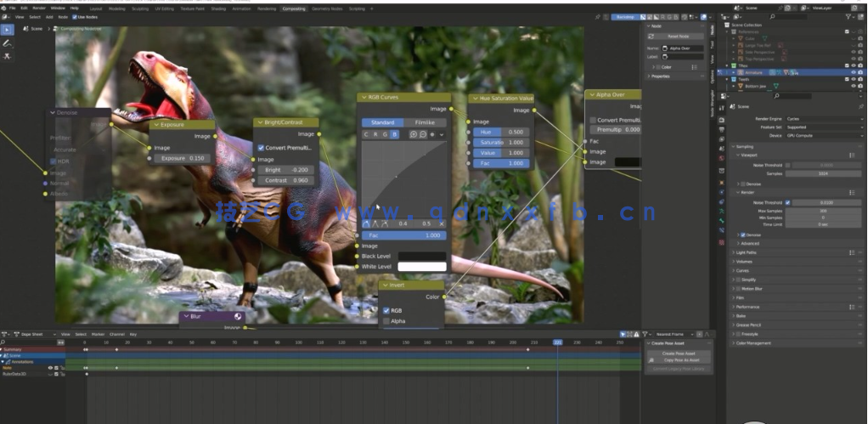Click the Exposure value field

point(182,158)
